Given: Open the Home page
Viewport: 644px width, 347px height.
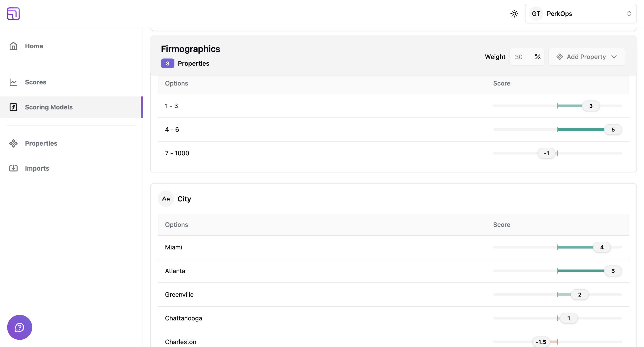Looking at the screenshot, I should [x=71, y=46].
